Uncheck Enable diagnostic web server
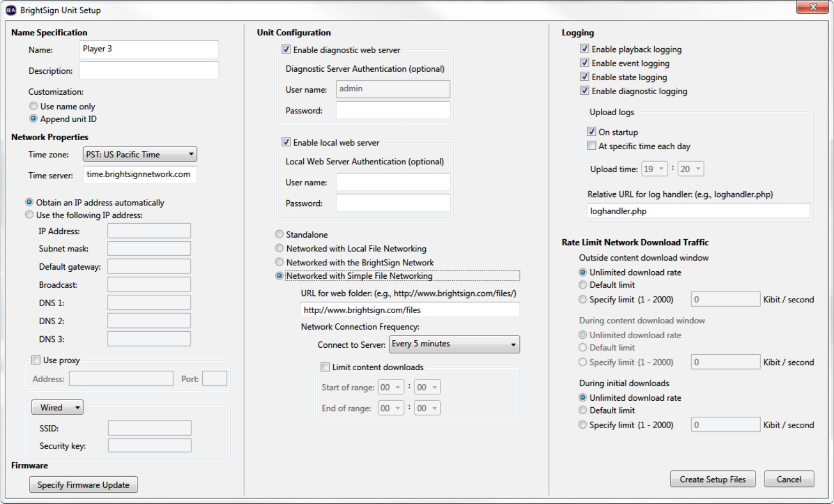The height and width of the screenshot is (504, 834). 286,50
